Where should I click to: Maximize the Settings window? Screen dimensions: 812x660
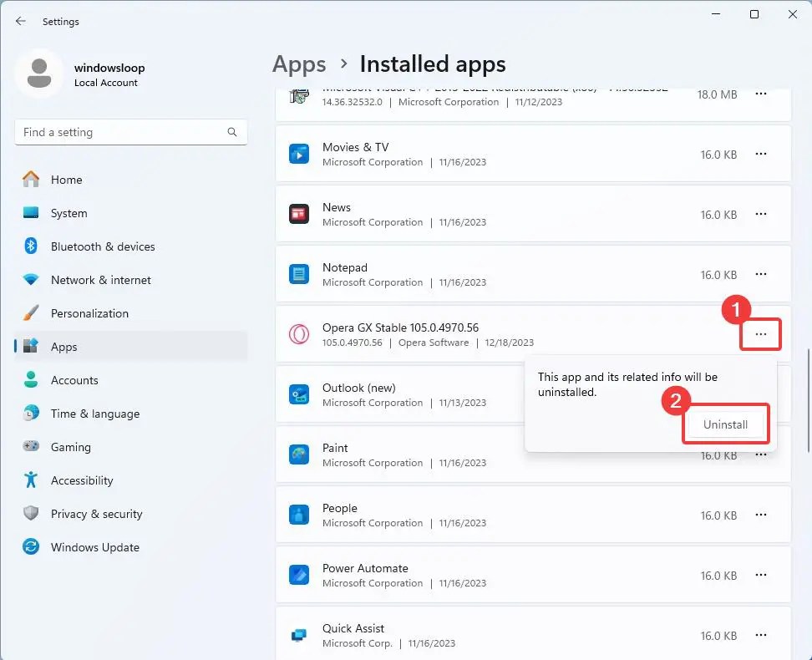754,14
